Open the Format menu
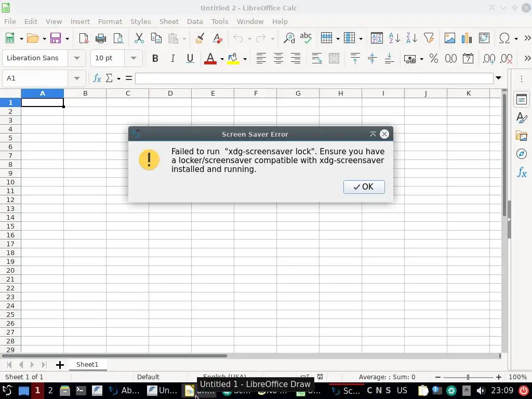Image resolution: width=532 pixels, height=399 pixels. click(x=110, y=21)
